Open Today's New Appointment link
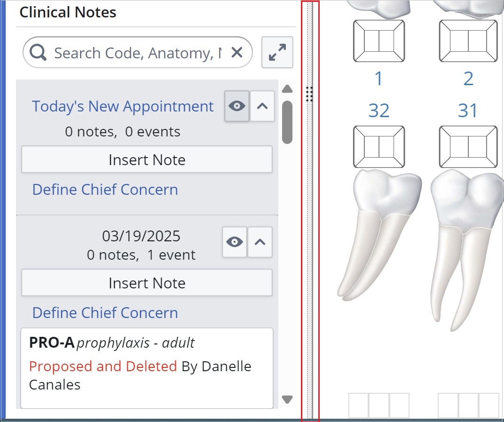Viewport: 504px width, 422px height. (x=123, y=106)
